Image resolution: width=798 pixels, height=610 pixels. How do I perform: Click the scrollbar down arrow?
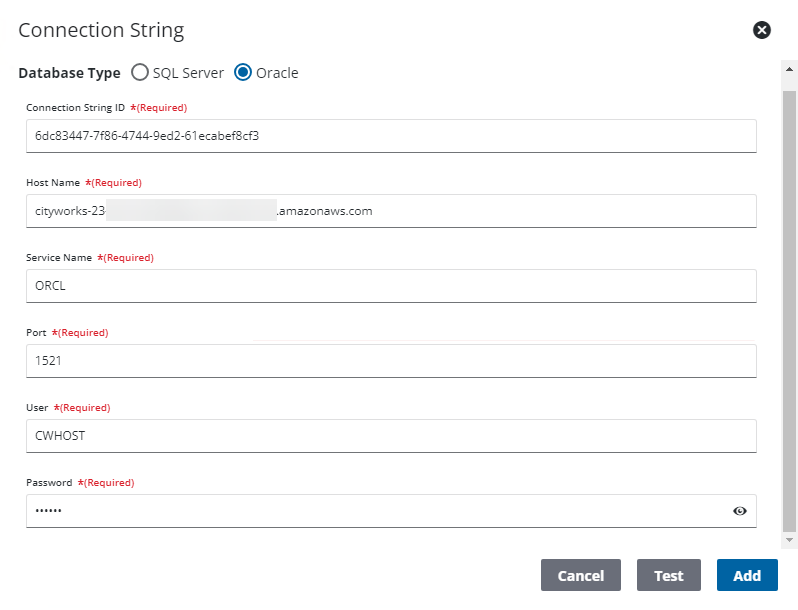[789, 540]
